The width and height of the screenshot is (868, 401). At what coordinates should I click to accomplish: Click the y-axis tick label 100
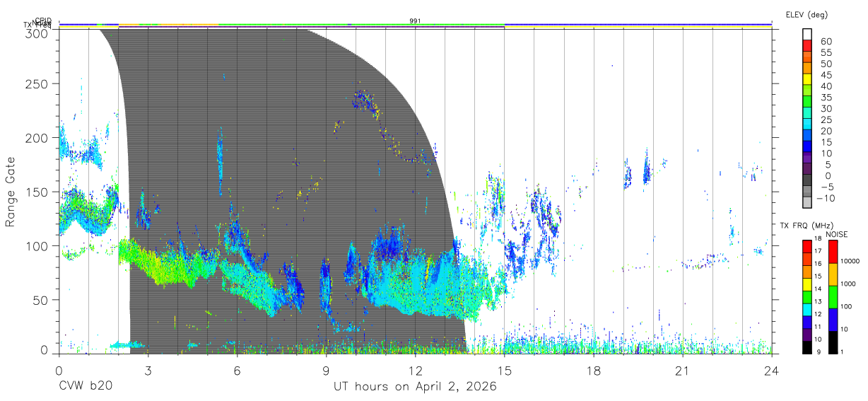37,245
